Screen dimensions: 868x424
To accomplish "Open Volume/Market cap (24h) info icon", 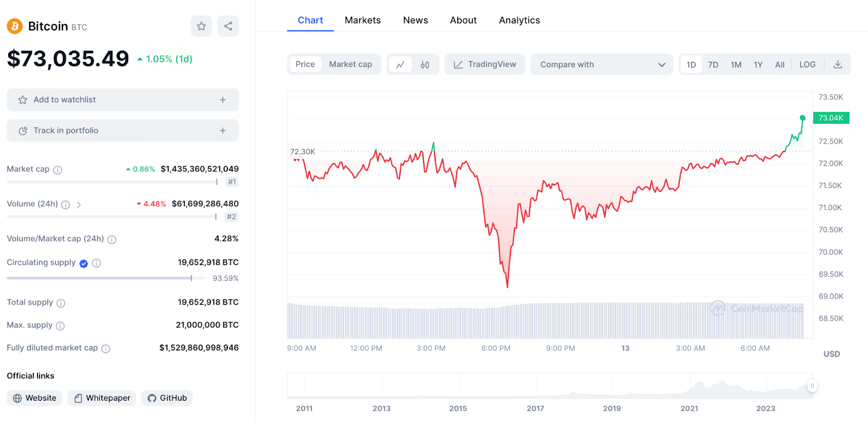I will (x=112, y=239).
